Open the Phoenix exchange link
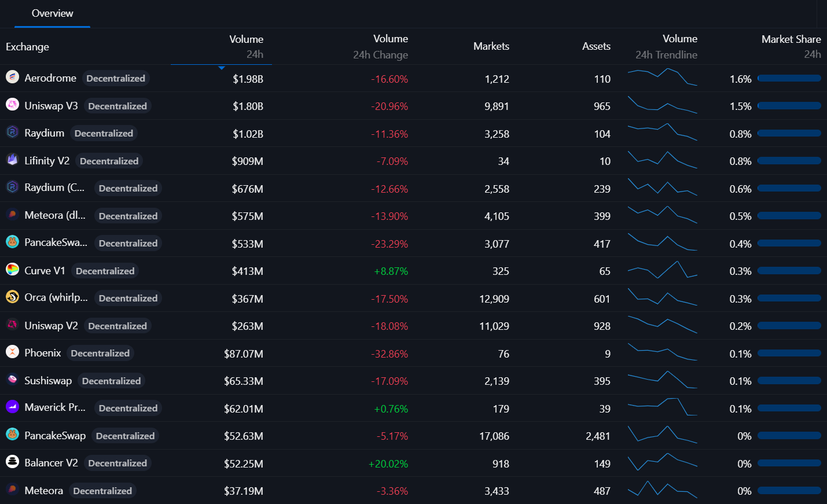The width and height of the screenshot is (827, 504). (43, 353)
